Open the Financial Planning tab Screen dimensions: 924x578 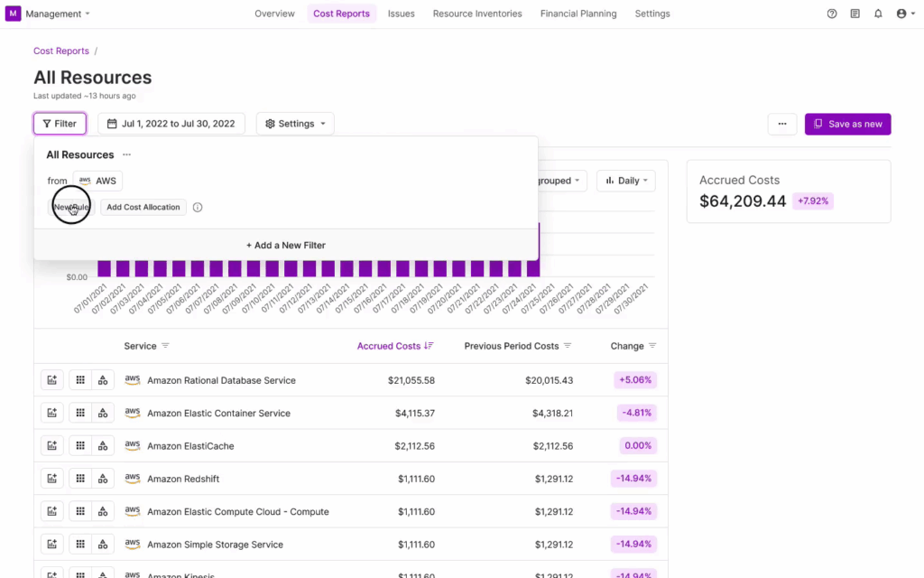pos(578,14)
